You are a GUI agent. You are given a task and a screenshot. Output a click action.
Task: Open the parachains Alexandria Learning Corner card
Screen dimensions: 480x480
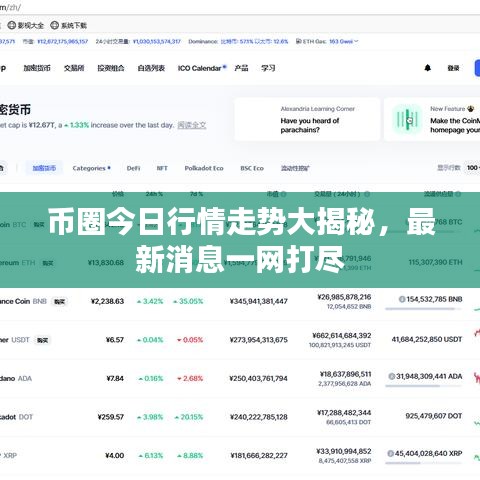(307, 119)
